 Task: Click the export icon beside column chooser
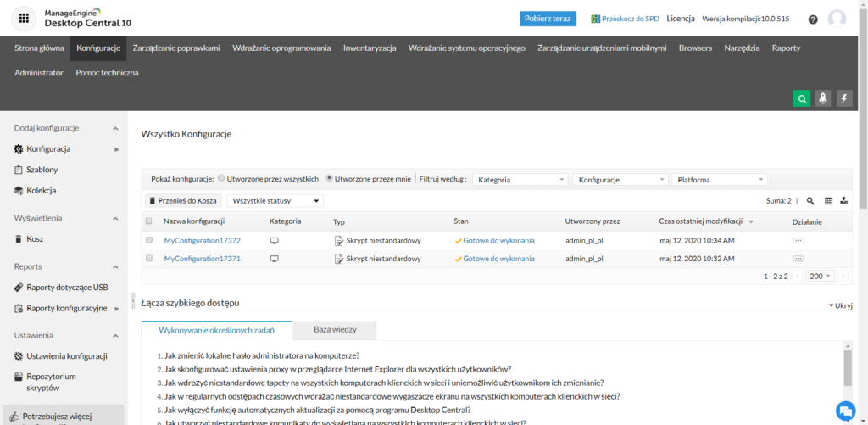(843, 201)
